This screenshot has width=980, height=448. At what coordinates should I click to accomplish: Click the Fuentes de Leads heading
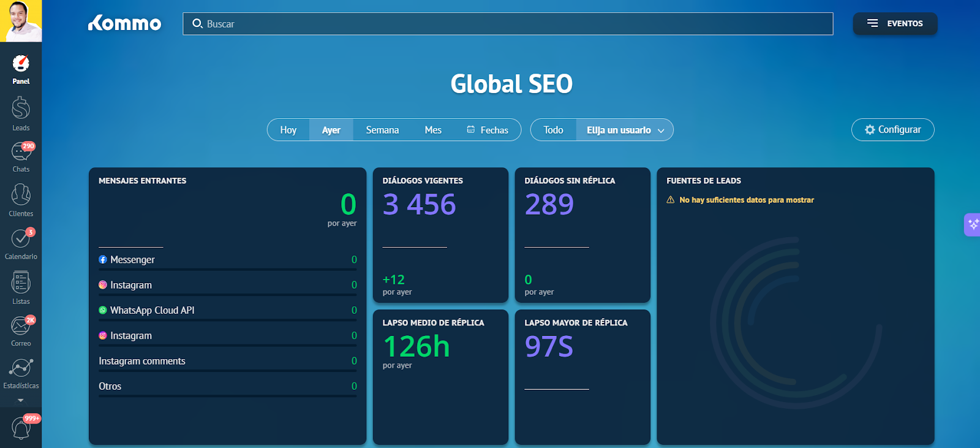click(x=704, y=181)
